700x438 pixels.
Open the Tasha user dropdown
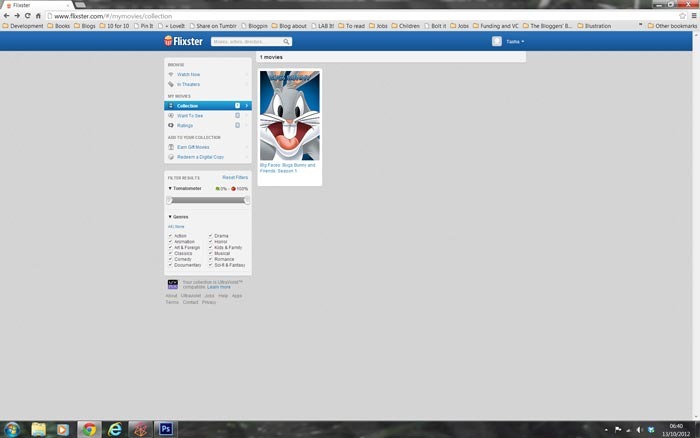click(x=515, y=42)
